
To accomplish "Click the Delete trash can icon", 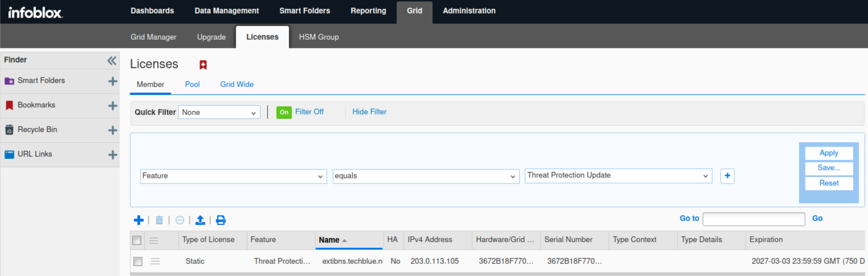I will 159,220.
